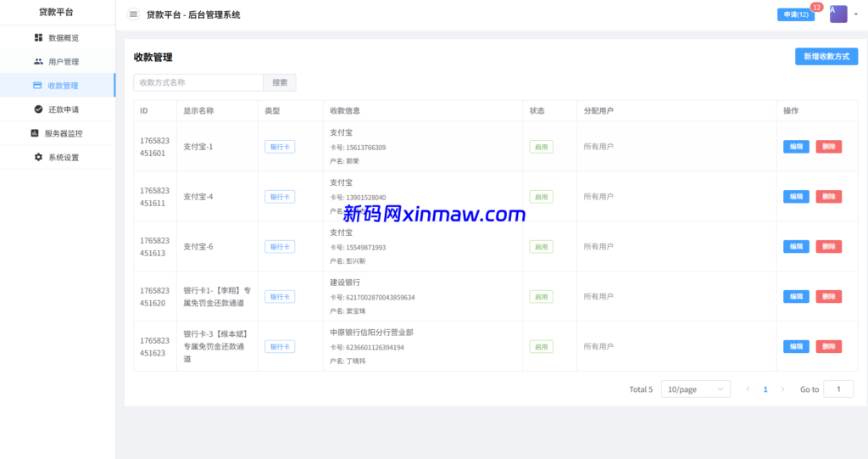
Task: Click the 收款管理 card icon
Action: 37,86
